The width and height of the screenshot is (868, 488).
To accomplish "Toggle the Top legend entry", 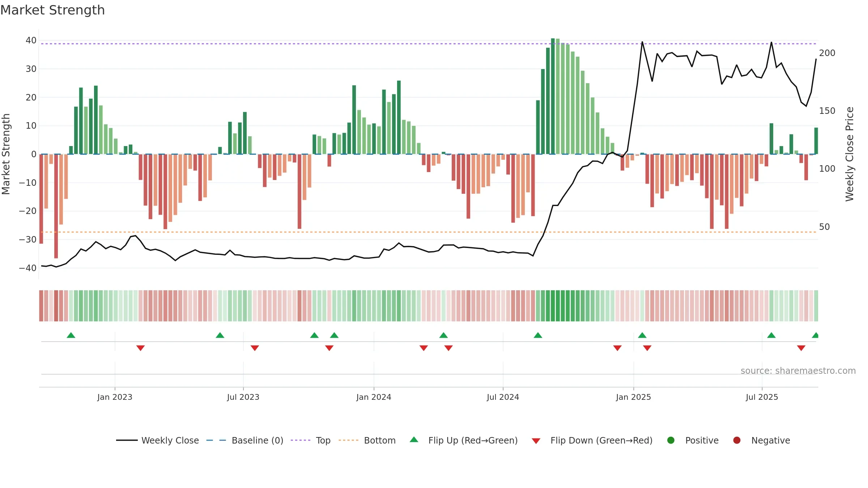I will (310, 440).
